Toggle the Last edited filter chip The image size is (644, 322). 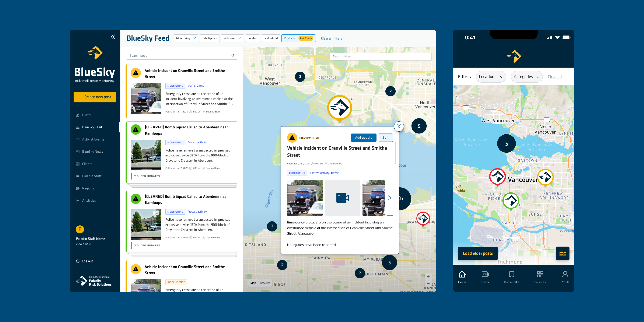270,38
